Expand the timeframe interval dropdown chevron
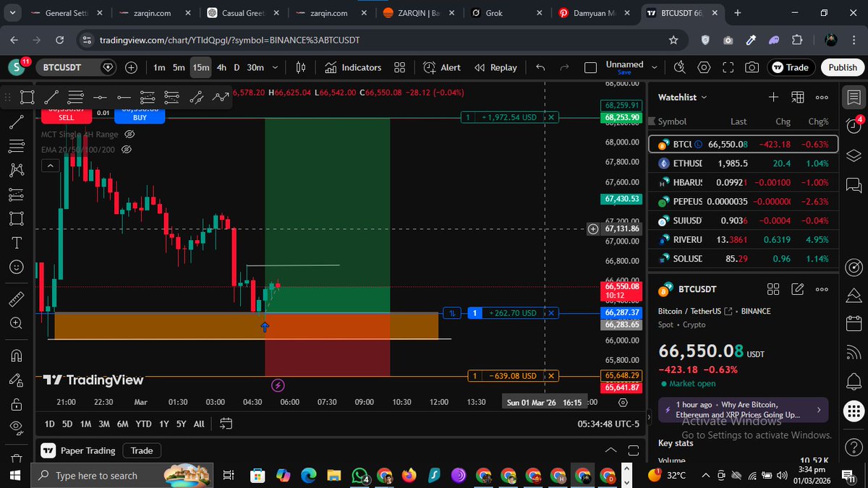This screenshot has width=868, height=488. click(275, 67)
